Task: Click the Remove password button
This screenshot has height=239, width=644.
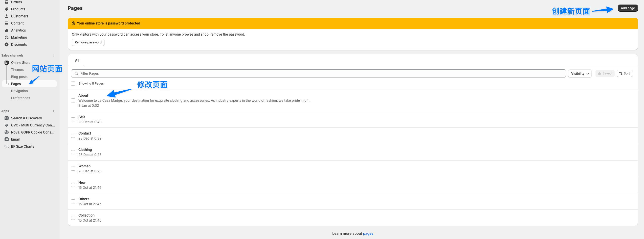Action: (88, 42)
